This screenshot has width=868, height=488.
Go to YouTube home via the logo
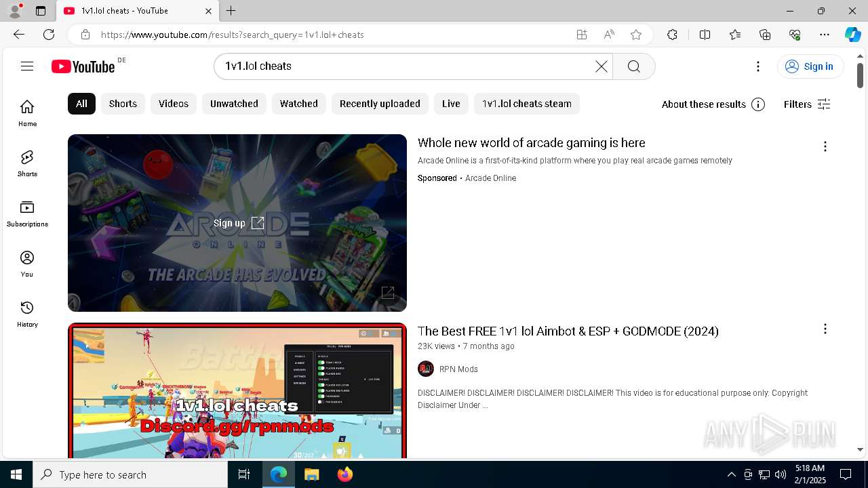(x=83, y=66)
